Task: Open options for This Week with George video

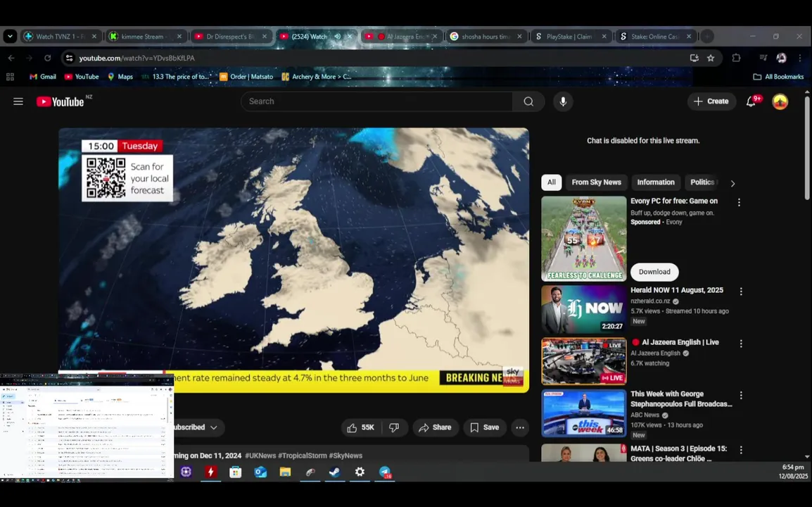Action: [741, 396]
